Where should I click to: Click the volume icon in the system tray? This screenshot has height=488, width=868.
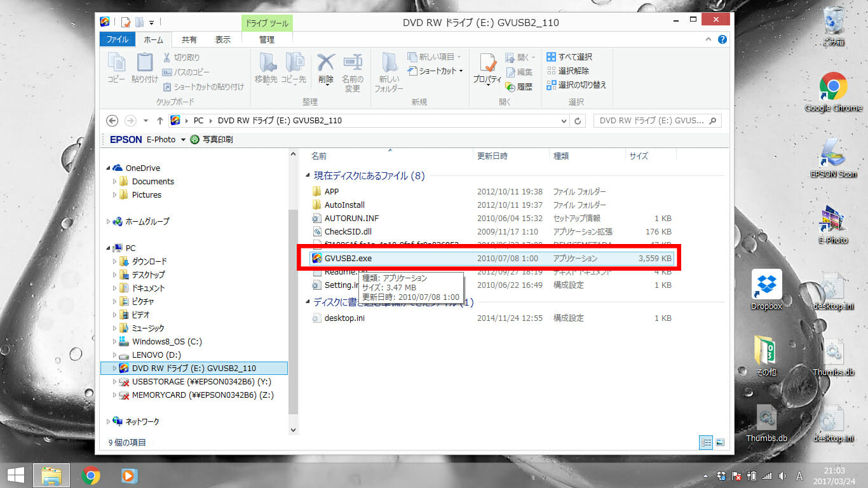(782, 476)
